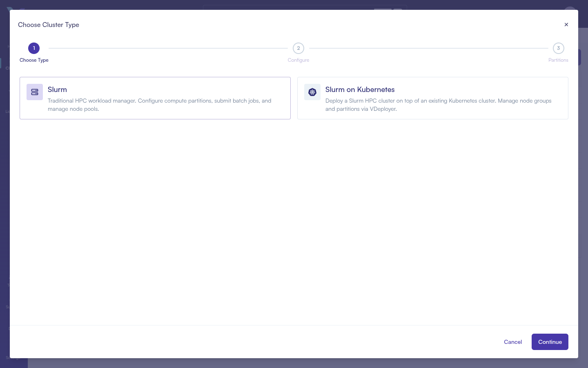Click step 2 Configure circle

coord(298,48)
